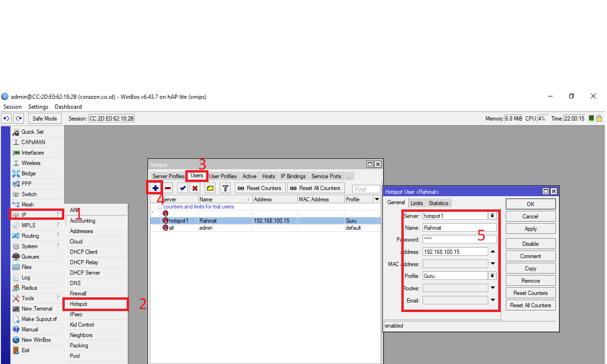Open Quick Set in sidebar
Viewport: 607px width, 364px height.
point(37,132)
